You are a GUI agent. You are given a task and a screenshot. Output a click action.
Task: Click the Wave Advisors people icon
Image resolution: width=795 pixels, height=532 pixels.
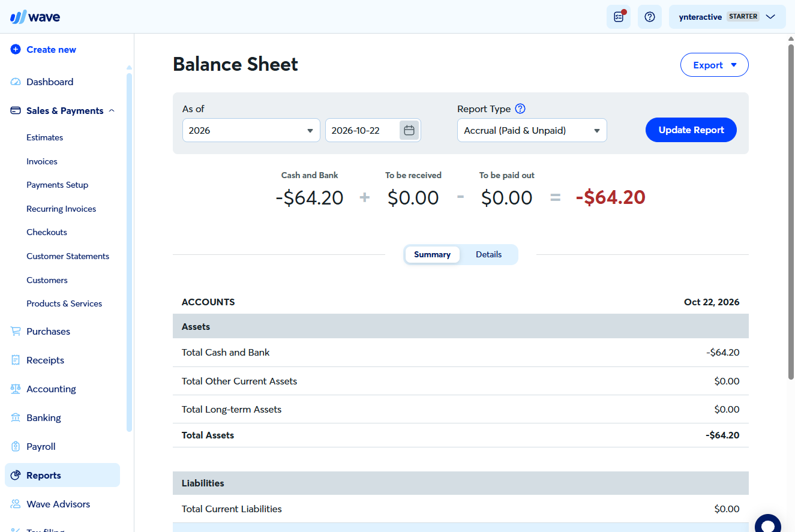point(16,504)
